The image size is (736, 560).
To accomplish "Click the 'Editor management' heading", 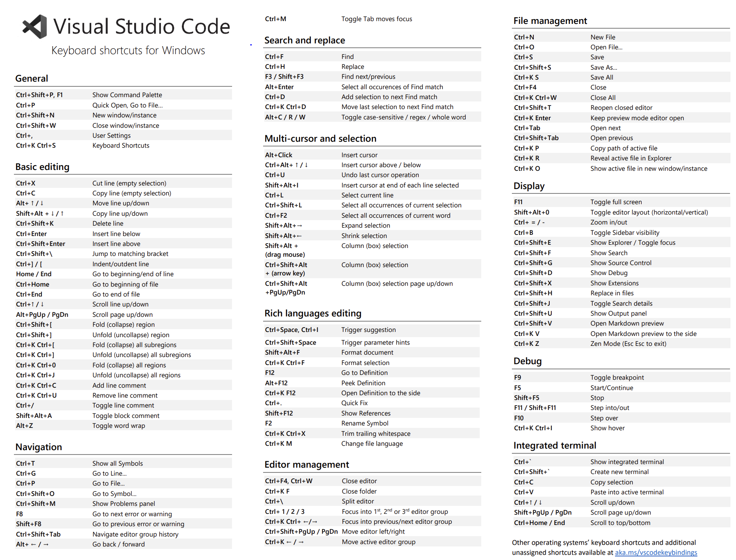I will pos(307,464).
